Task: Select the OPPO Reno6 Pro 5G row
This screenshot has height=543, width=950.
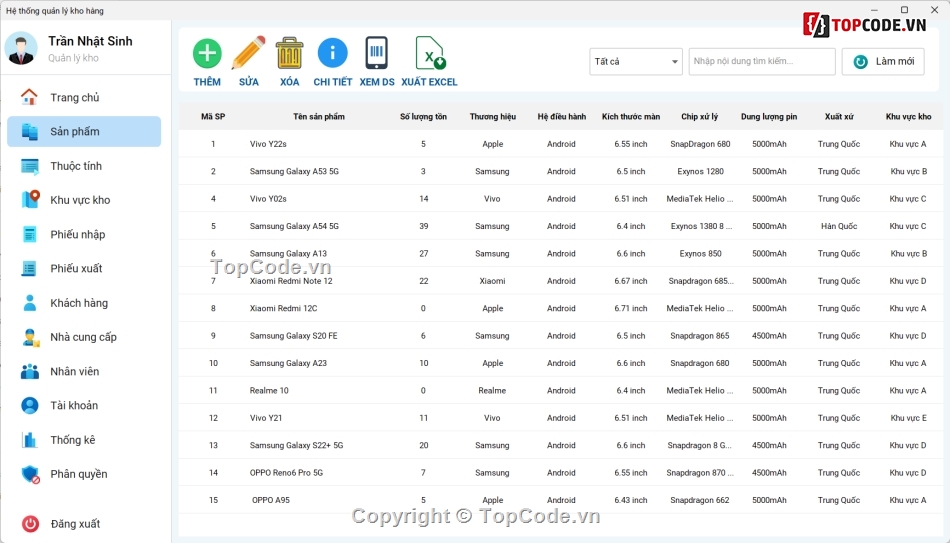Action: tap(560, 472)
